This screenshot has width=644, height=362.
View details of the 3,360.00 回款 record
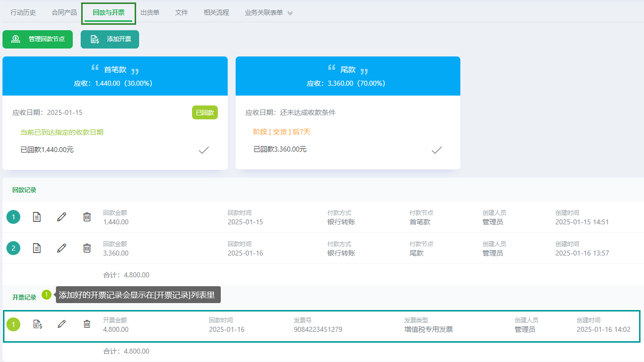[x=37, y=248]
